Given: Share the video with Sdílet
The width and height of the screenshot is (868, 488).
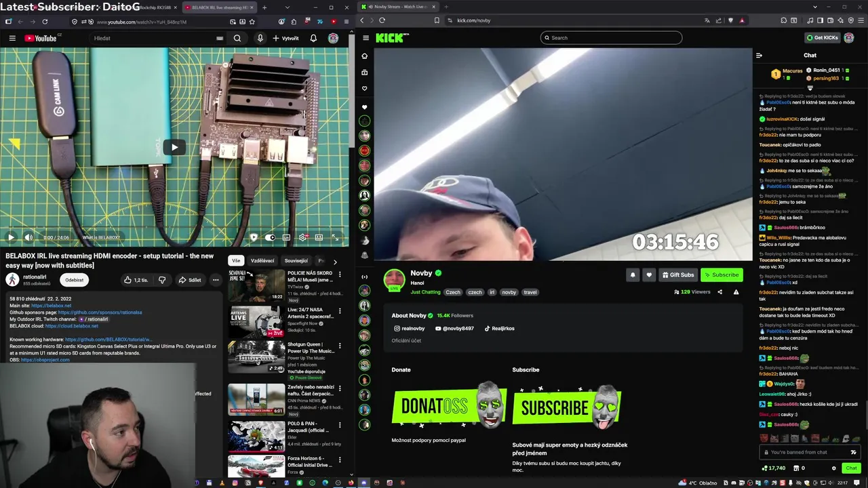Looking at the screenshot, I should (x=190, y=280).
